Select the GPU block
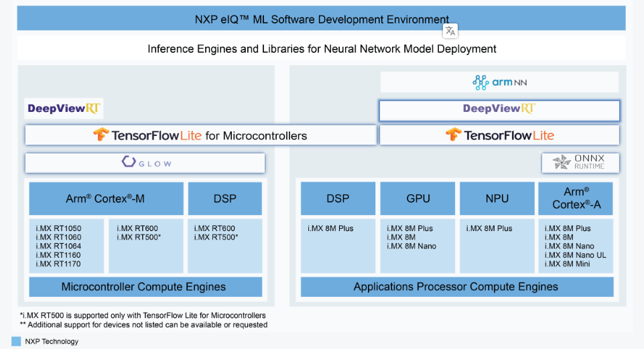Viewport: 644px width, 349px height. tap(417, 199)
